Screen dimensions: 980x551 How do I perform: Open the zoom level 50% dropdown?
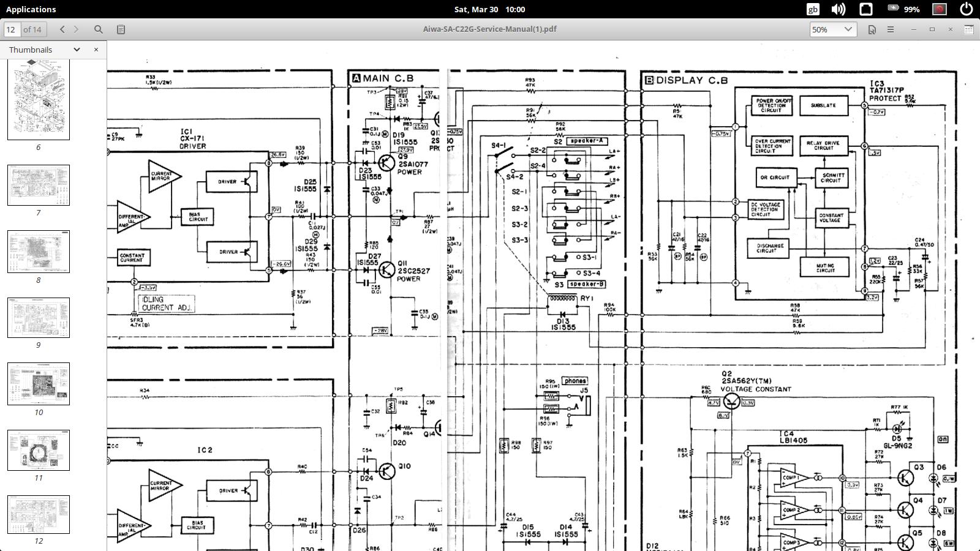click(832, 29)
